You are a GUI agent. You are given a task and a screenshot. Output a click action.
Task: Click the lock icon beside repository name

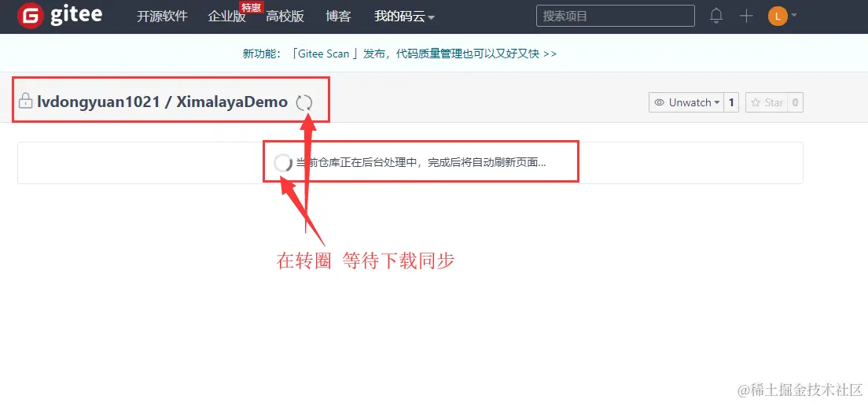click(x=25, y=101)
